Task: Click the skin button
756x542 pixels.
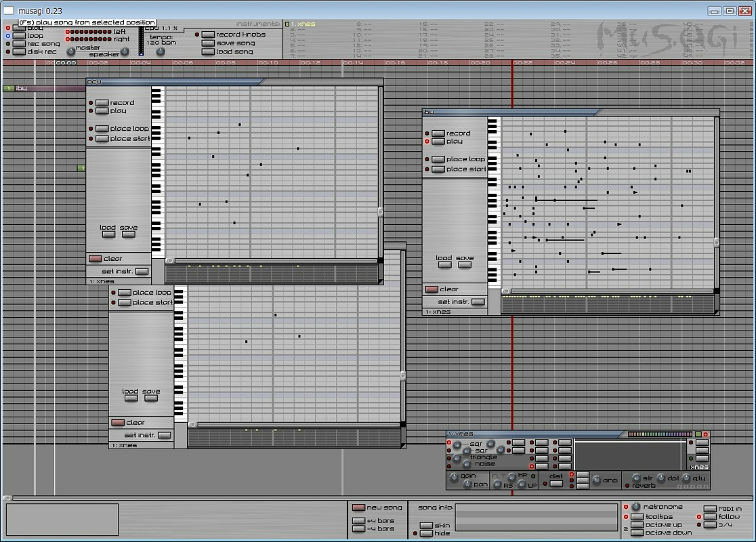Action: coord(426,526)
